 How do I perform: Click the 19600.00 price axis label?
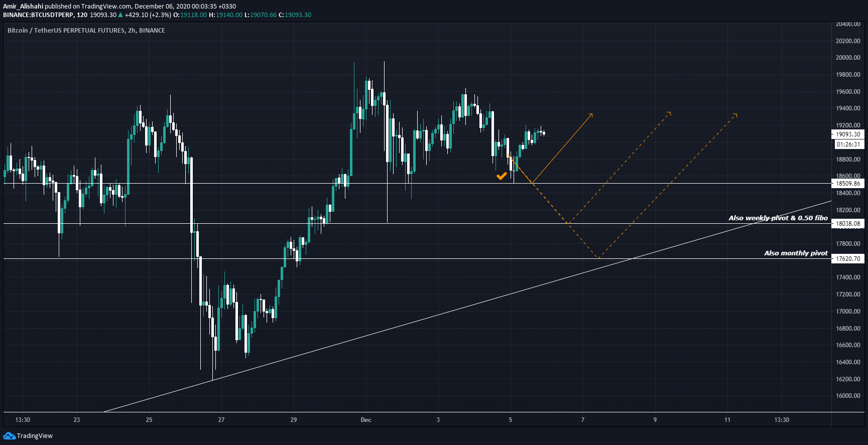pyautogui.click(x=848, y=92)
